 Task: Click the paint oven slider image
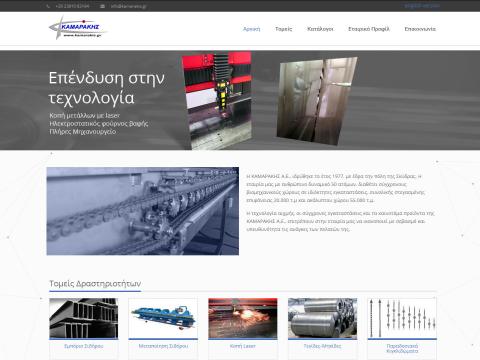point(317,101)
